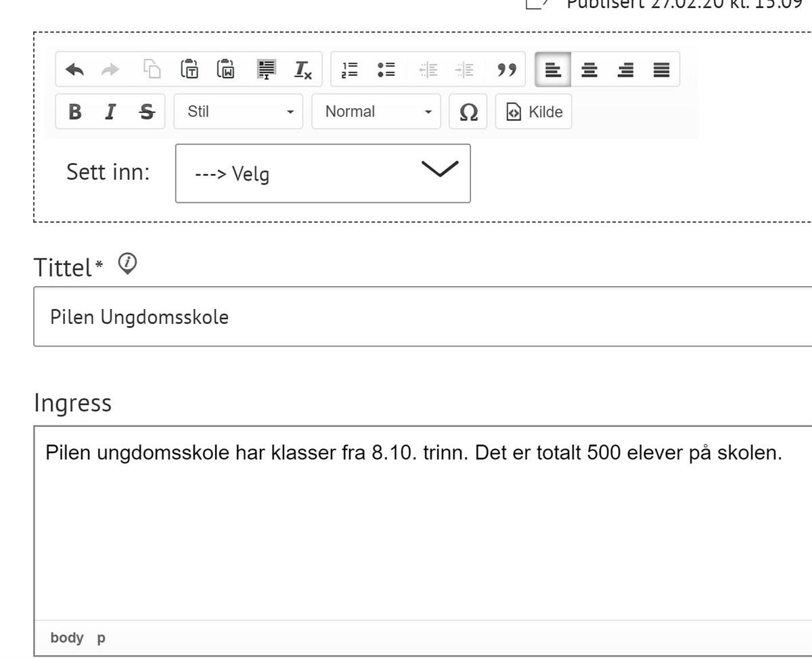Screen dimensions: 812x658
Task: Click Paste as plain text icon
Action: pyautogui.click(x=189, y=69)
